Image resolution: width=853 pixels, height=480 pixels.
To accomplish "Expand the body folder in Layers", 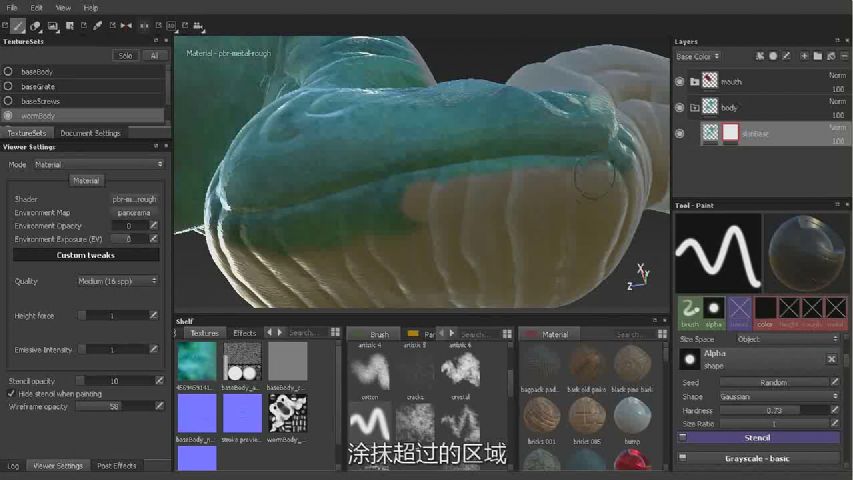I will click(x=695, y=108).
